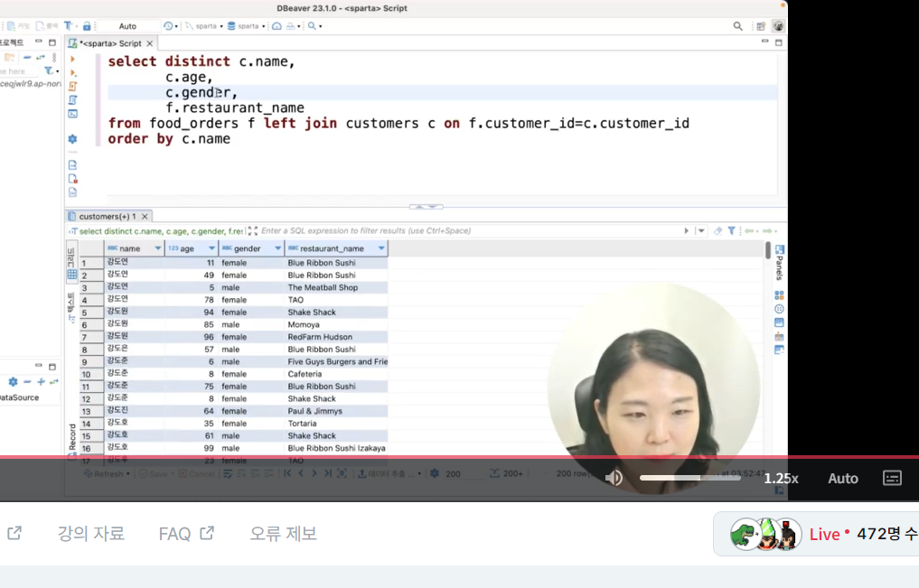Maximize the SQL editor area icon

pyautogui.click(x=778, y=42)
